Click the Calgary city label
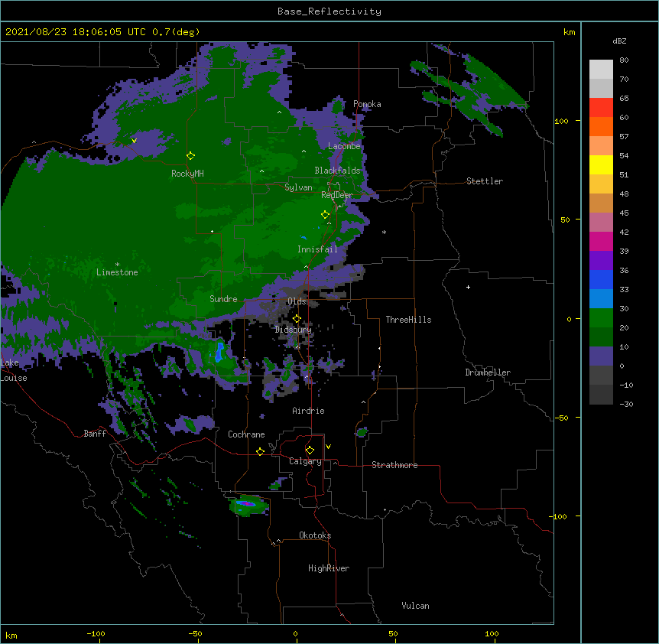This screenshot has width=659, height=644. tap(305, 461)
